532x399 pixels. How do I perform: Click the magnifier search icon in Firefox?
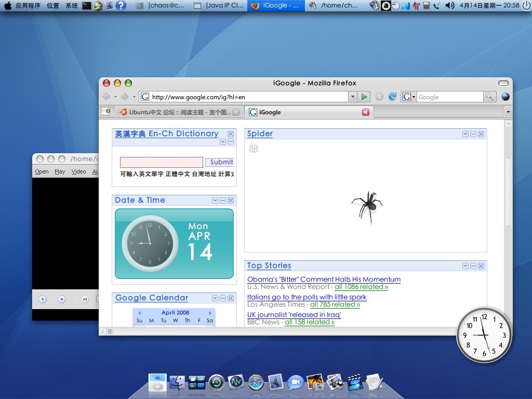pyautogui.click(x=489, y=97)
